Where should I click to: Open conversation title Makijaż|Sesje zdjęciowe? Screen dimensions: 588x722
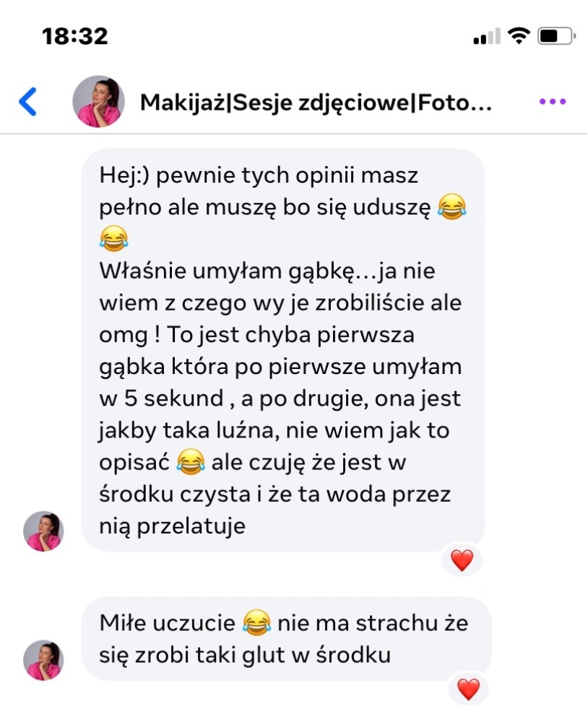pos(316,103)
